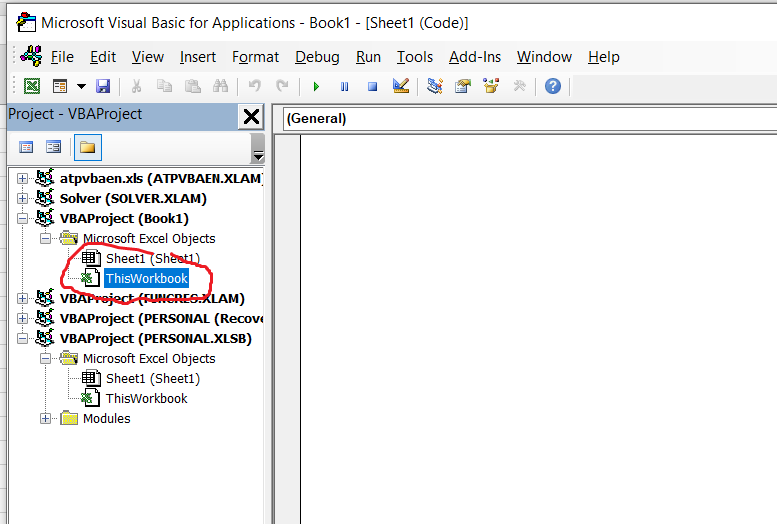The height and width of the screenshot is (524, 777).
Task: Click the VBA application icon in menu bar
Action: [x=31, y=56]
